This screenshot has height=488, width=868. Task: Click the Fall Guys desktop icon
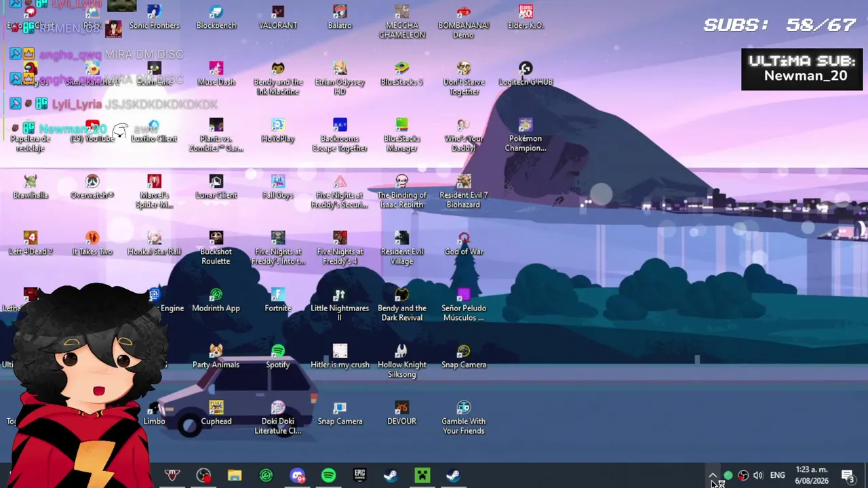click(x=278, y=187)
